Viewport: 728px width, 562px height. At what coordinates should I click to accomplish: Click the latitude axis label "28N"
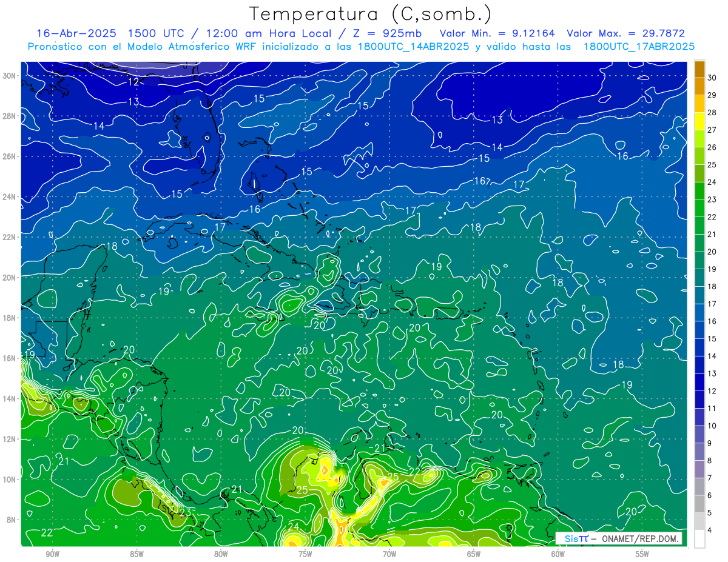click(10, 116)
